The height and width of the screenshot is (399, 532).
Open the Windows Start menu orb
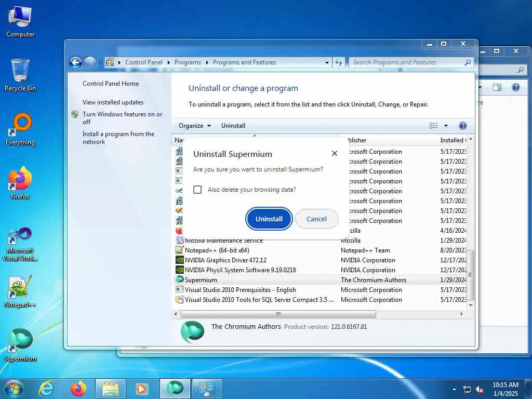click(x=14, y=389)
